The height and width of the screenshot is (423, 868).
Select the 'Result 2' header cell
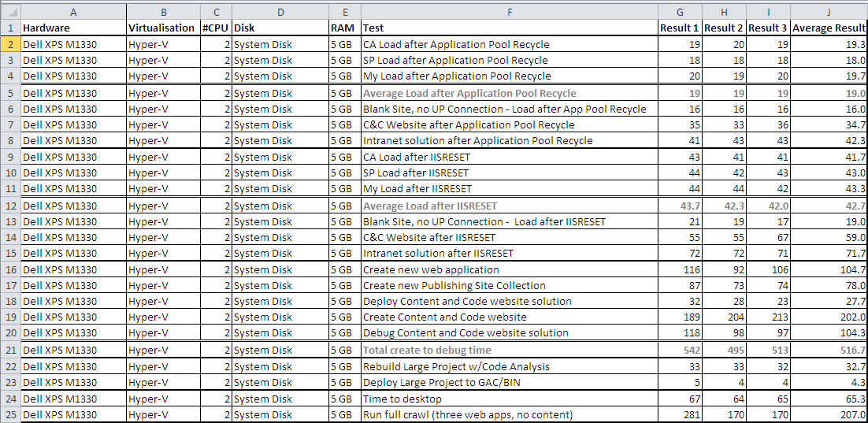tap(724, 28)
